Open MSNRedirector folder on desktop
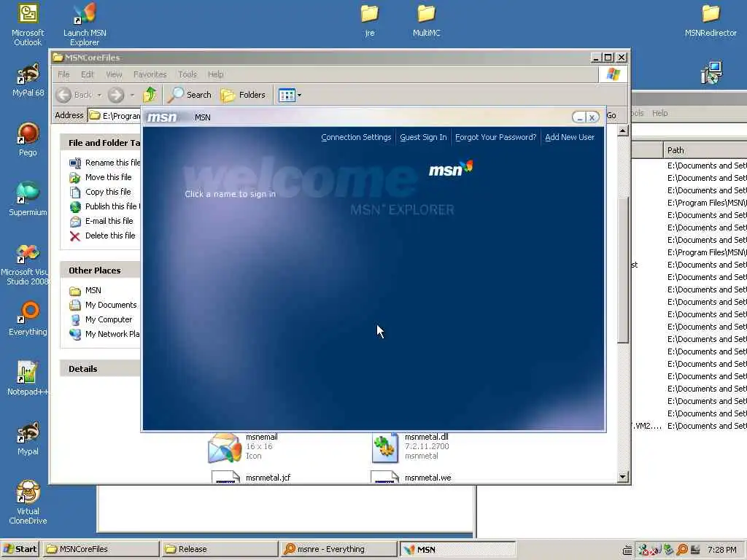 711,20
